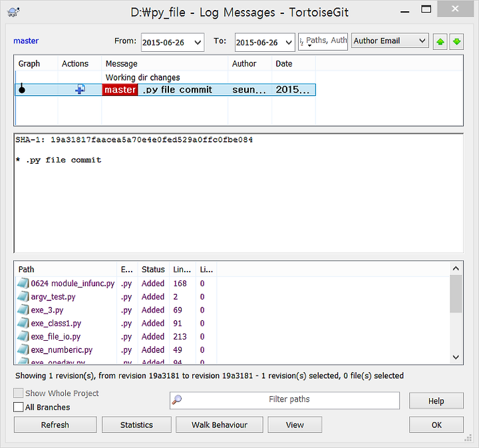This screenshot has height=448, width=479.
Task: Click the file icon of exe_file_io.py
Action: 23,336
